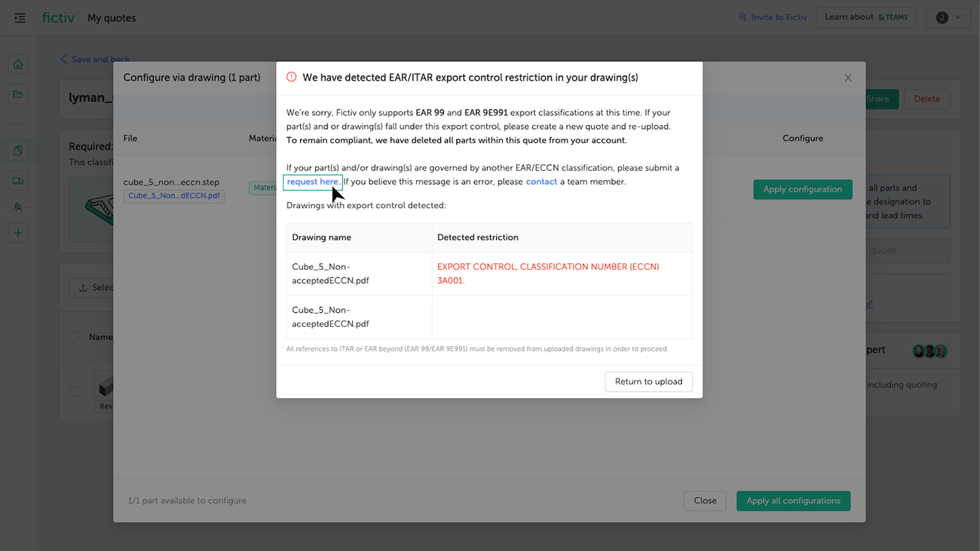Viewport: 980px width, 551px height.
Task: Open the Orders truck icon in sidebar
Action: click(x=18, y=180)
